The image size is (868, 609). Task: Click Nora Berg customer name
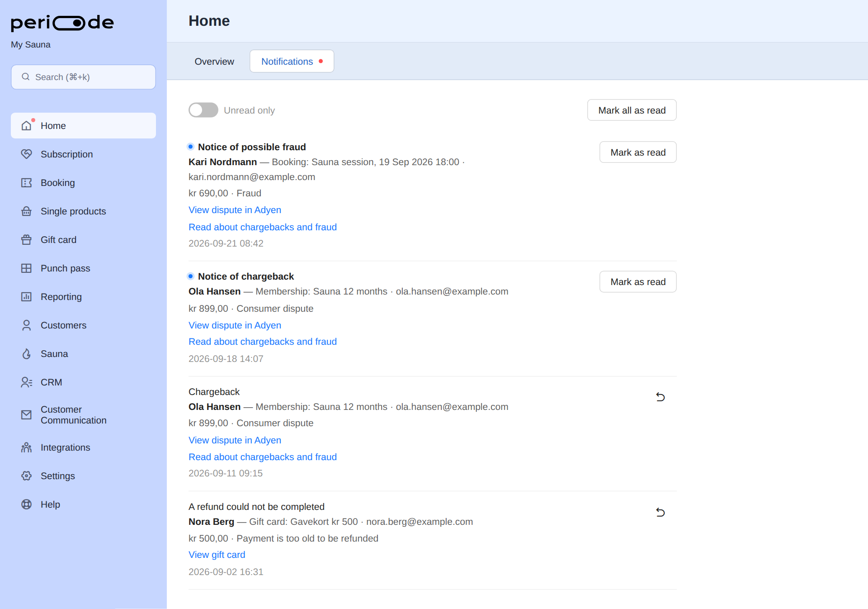click(x=211, y=522)
